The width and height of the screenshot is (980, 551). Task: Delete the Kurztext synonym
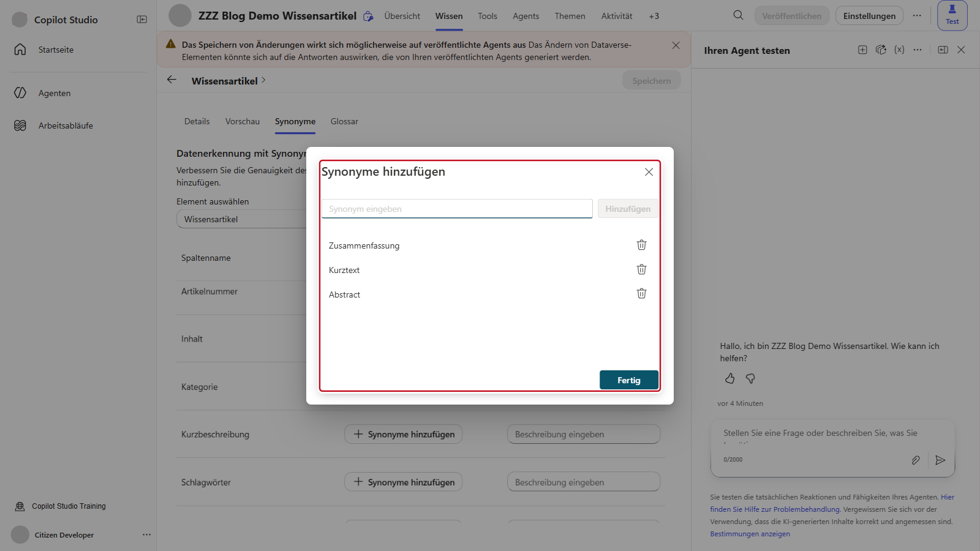(x=641, y=269)
